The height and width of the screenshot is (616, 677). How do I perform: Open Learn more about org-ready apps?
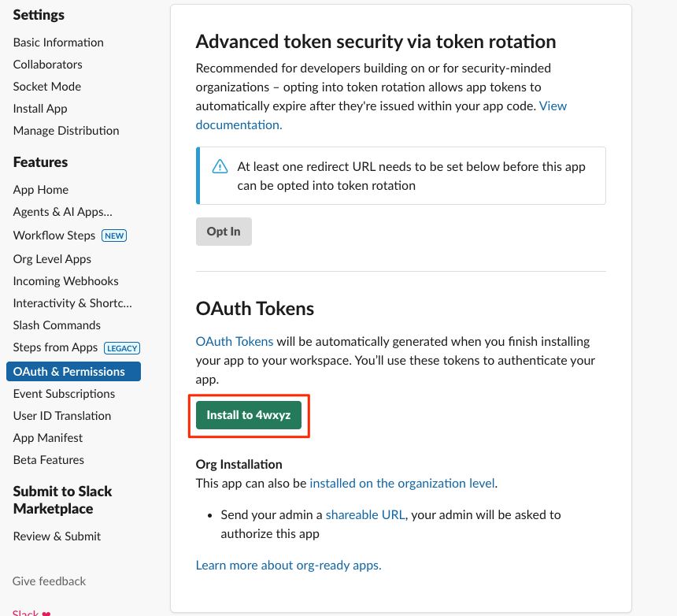[288, 565]
